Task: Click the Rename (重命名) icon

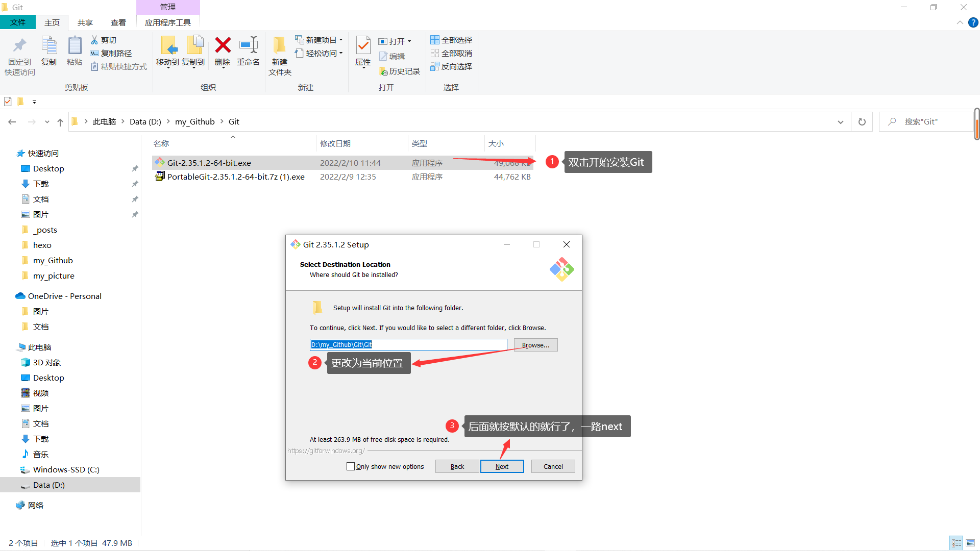Action: pyautogui.click(x=249, y=45)
